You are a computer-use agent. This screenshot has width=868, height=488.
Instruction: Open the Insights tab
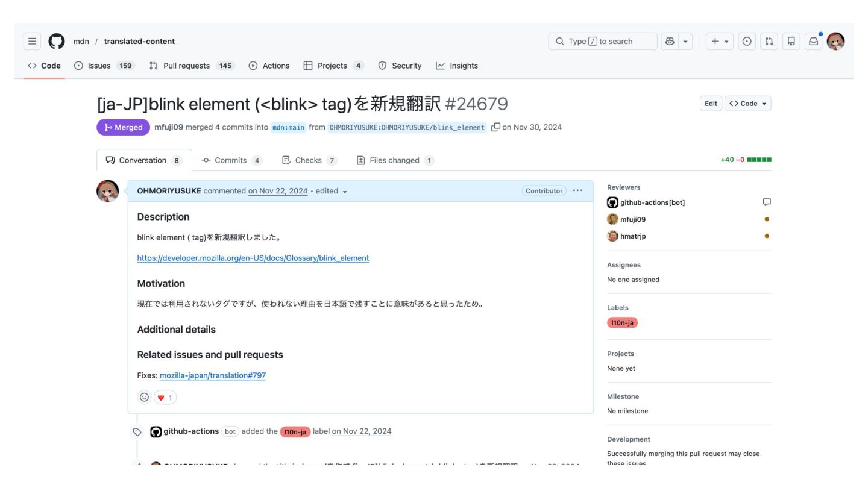point(457,66)
